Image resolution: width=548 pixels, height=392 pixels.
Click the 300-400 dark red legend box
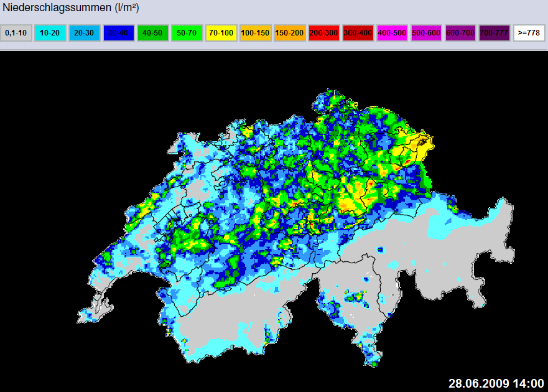point(358,33)
